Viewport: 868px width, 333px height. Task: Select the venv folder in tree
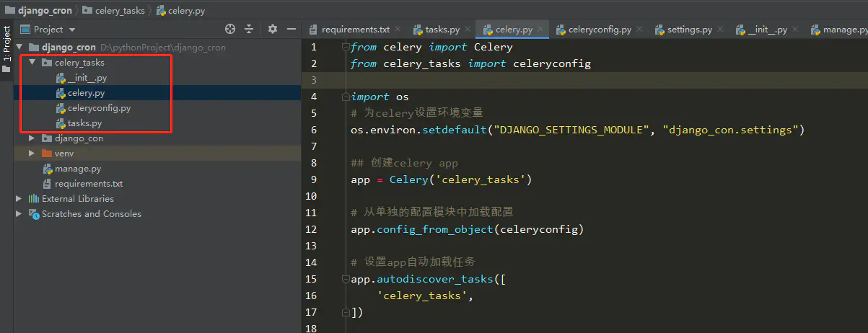click(58, 154)
